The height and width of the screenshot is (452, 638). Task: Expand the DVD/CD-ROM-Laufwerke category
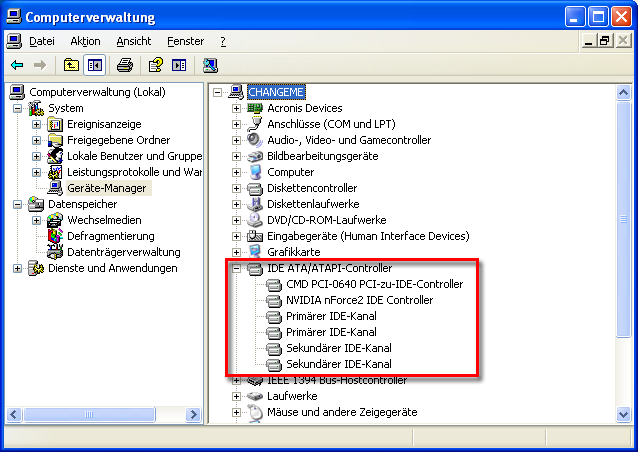point(237,220)
